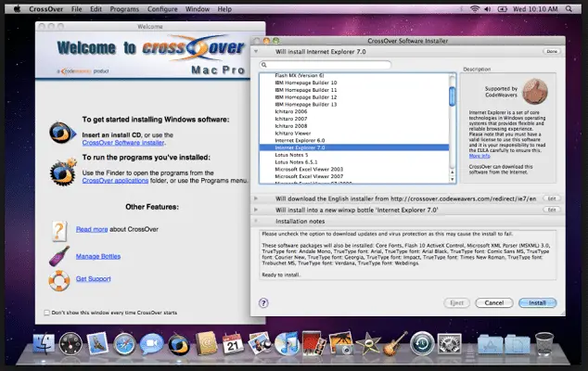Image resolution: width=588 pixels, height=371 pixels.
Task: Click the blue scrollbar thumb in software list
Action: (x=453, y=96)
